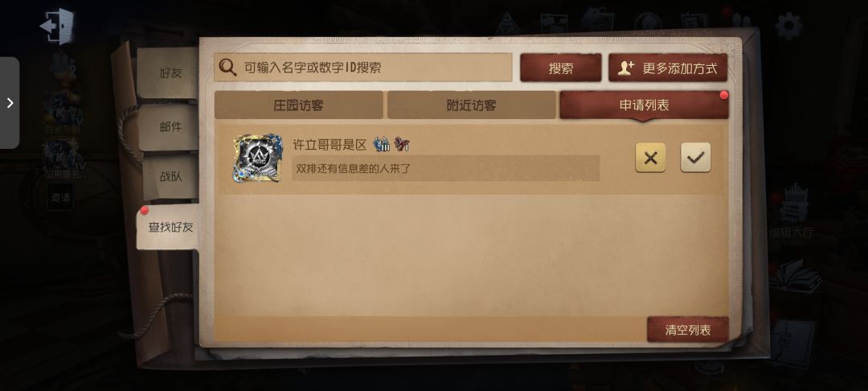
Task: Open the 邮件 side tab
Action: tap(169, 127)
